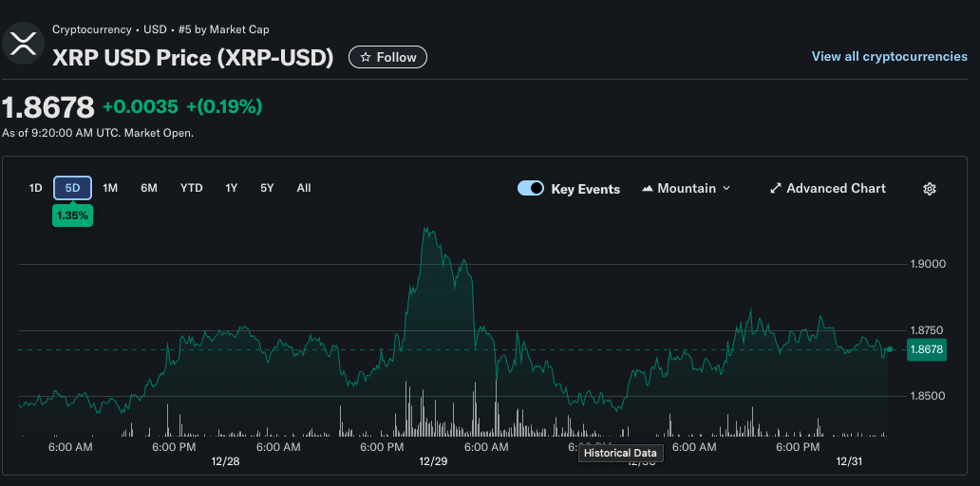This screenshot has width=980, height=486.
Task: Open the View all cryptocurrencies link
Action: coord(889,57)
